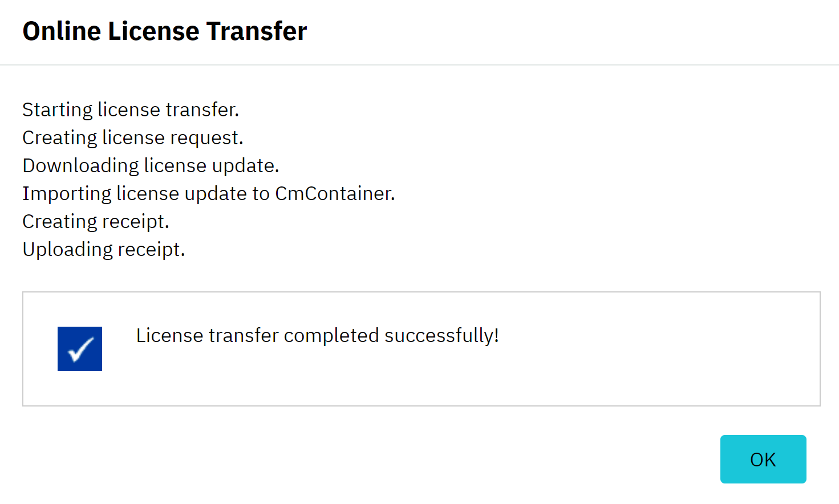Click the 'Downloading license update.' status line
This screenshot has height=504, width=839.
coord(151,165)
